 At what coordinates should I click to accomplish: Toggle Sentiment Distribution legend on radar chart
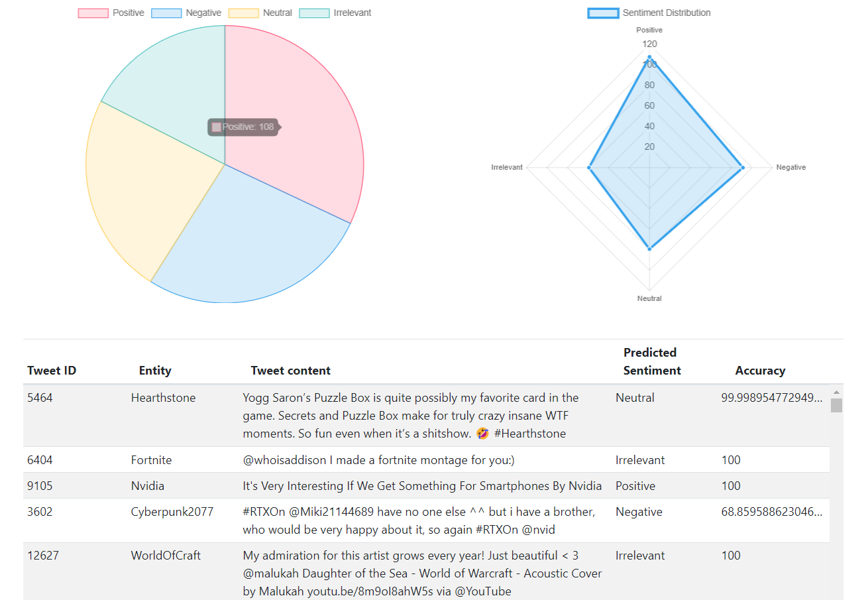[x=649, y=13]
